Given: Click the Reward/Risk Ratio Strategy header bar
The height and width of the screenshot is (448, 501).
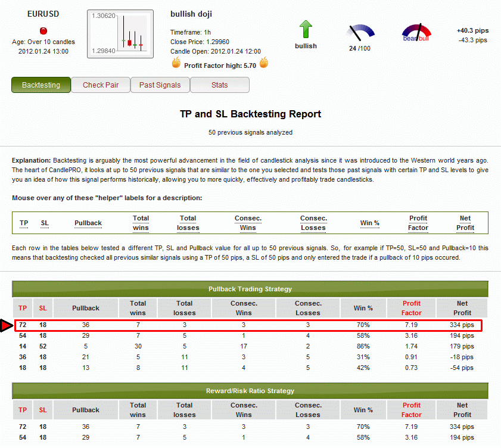Looking at the screenshot, I should [250, 391].
